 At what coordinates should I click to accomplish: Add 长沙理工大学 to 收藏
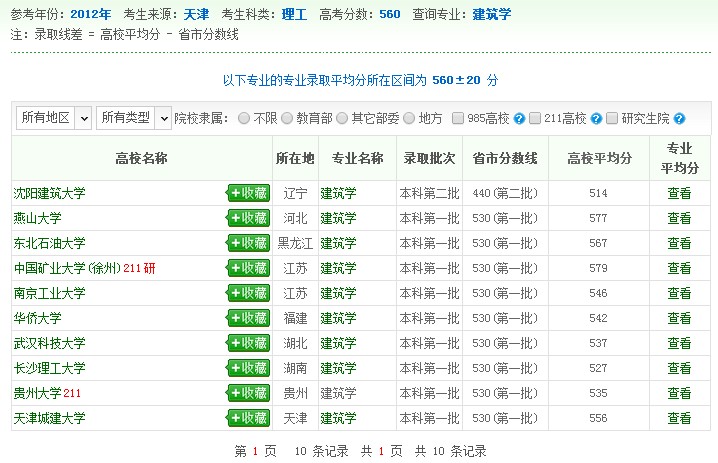248,368
